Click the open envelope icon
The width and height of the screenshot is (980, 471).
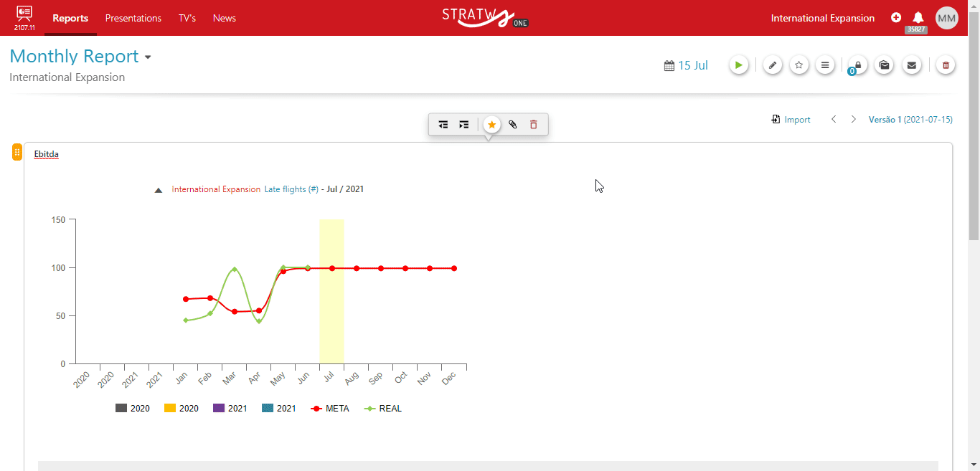pyautogui.click(x=885, y=65)
